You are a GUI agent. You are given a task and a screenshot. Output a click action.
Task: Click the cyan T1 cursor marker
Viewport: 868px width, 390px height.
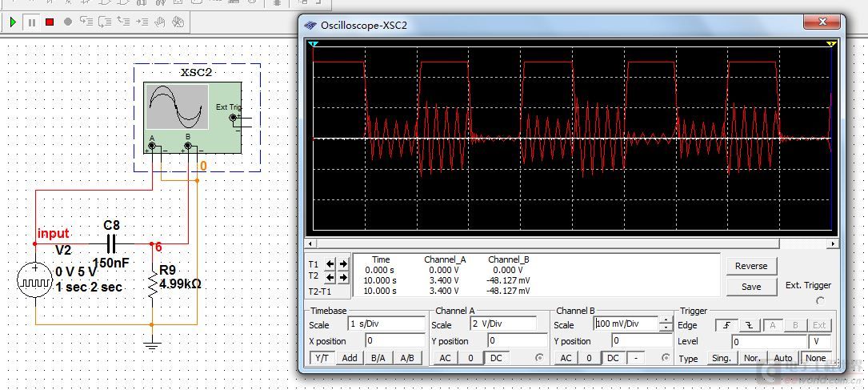coord(313,43)
